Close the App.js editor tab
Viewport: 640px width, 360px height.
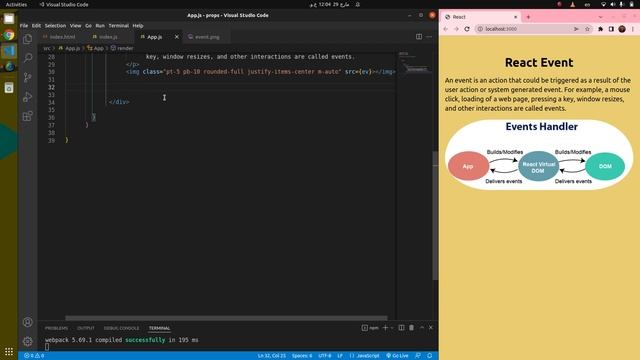(177, 37)
